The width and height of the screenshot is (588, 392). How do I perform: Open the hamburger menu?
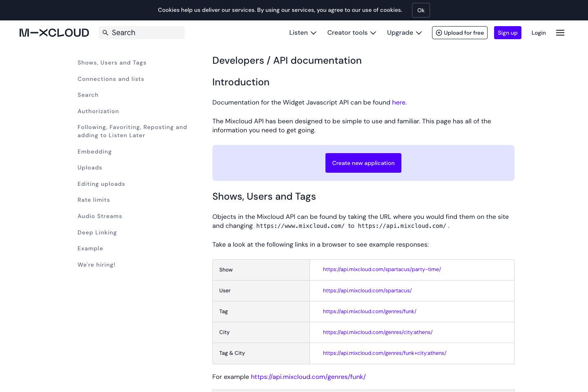(x=560, y=33)
